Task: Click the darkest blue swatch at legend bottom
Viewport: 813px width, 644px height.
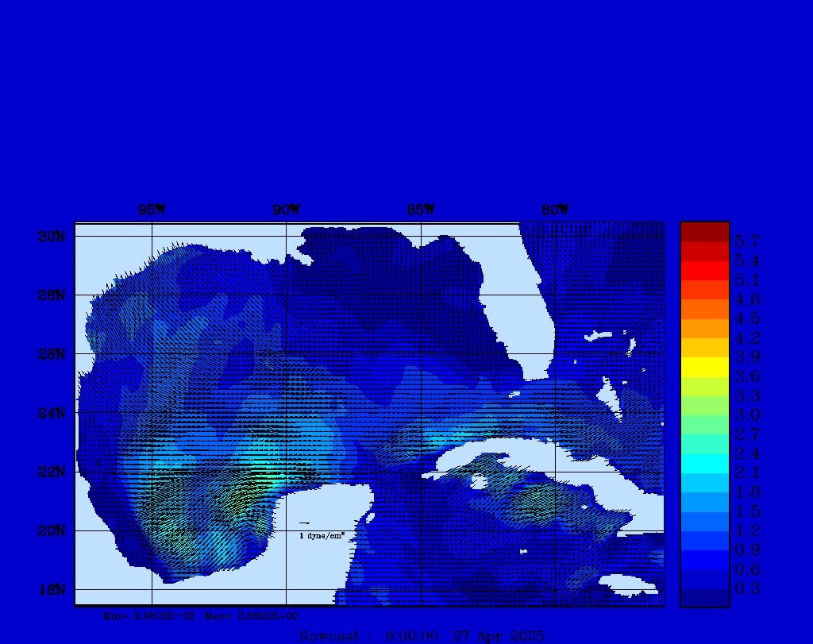Action: click(704, 598)
